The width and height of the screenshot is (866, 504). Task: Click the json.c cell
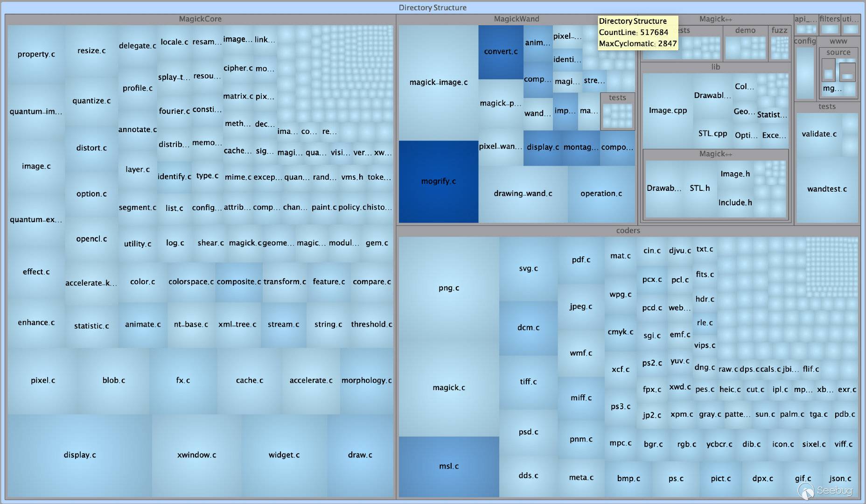click(x=840, y=479)
